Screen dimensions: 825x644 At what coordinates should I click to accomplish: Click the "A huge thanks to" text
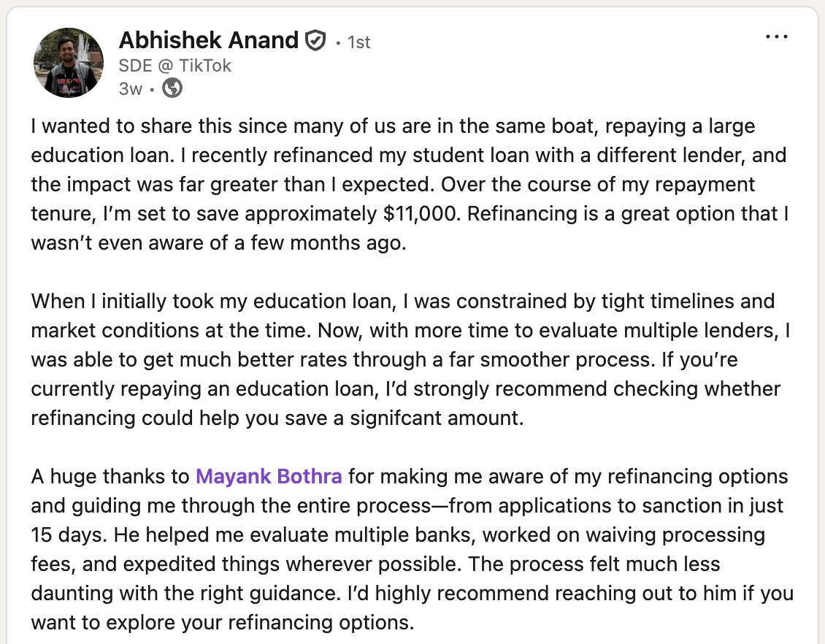110,477
